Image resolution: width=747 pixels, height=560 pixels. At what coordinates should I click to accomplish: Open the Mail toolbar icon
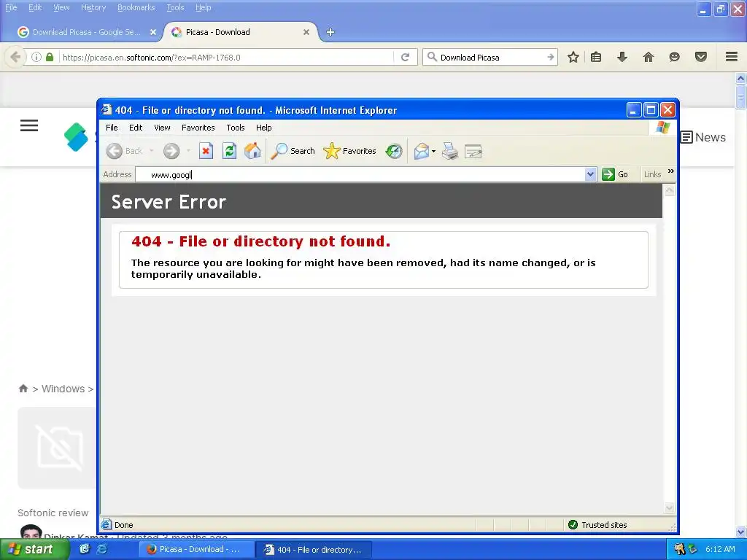(x=421, y=151)
